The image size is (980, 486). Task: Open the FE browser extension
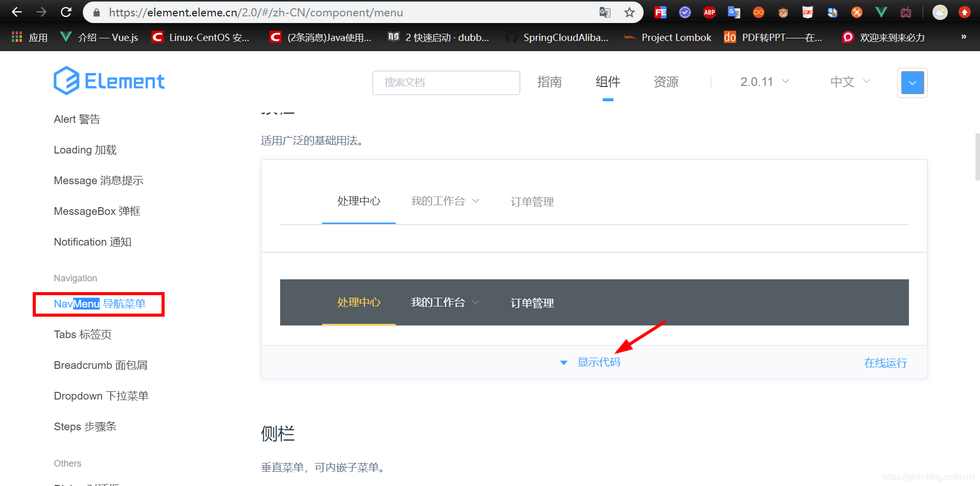pos(660,12)
